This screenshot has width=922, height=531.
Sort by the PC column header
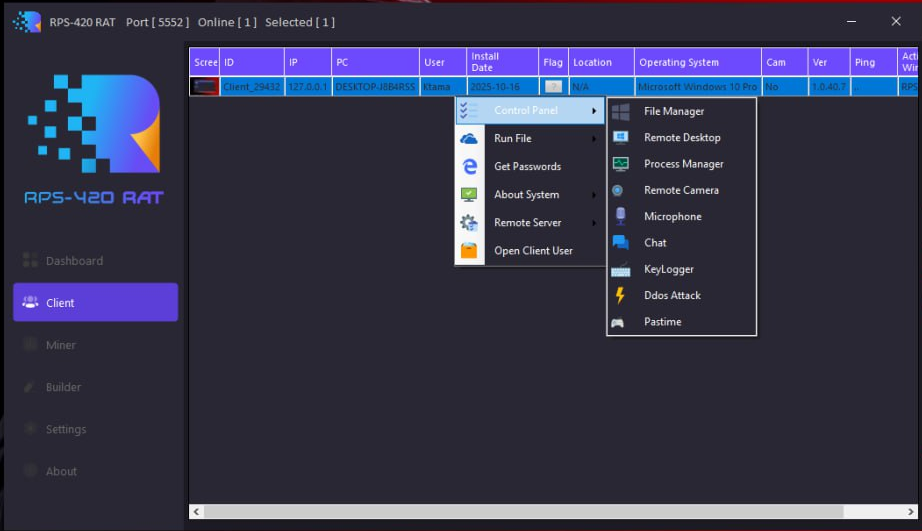pyautogui.click(x=375, y=62)
